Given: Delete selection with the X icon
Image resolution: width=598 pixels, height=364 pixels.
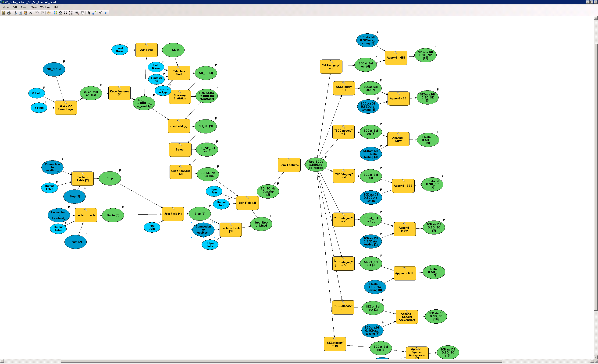Looking at the screenshot, I should pos(31,13).
